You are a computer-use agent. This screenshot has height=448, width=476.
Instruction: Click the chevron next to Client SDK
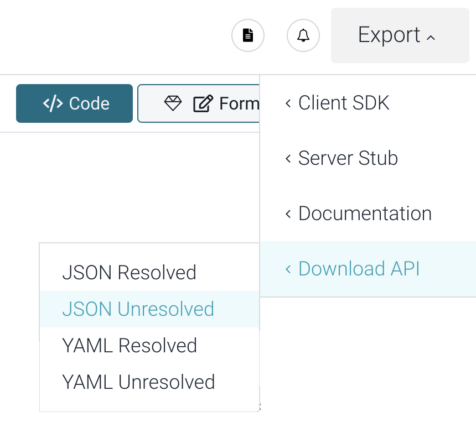click(288, 103)
